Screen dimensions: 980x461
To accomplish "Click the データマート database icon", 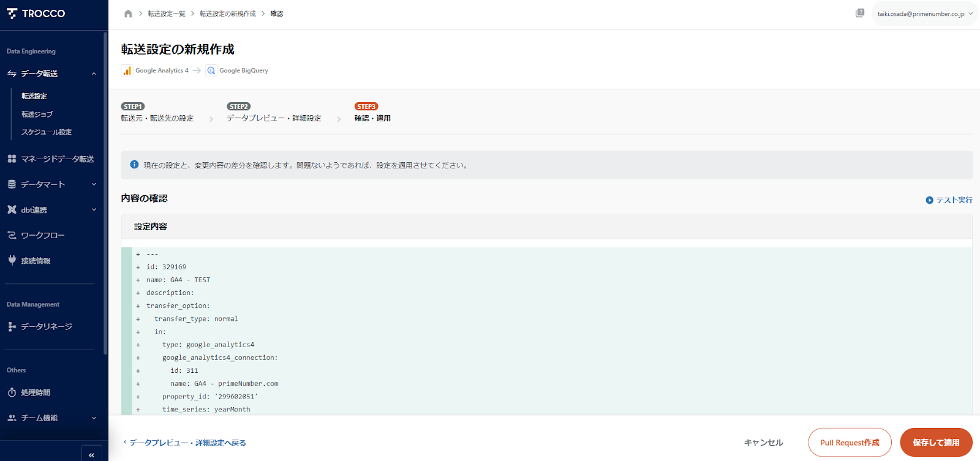I will [12, 184].
